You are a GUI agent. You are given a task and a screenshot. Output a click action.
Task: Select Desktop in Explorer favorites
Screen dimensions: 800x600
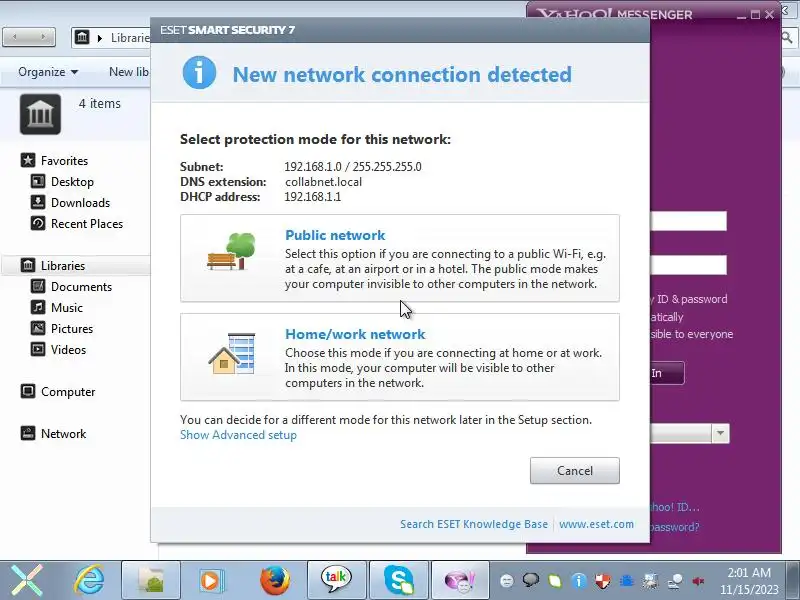pyautogui.click(x=72, y=182)
